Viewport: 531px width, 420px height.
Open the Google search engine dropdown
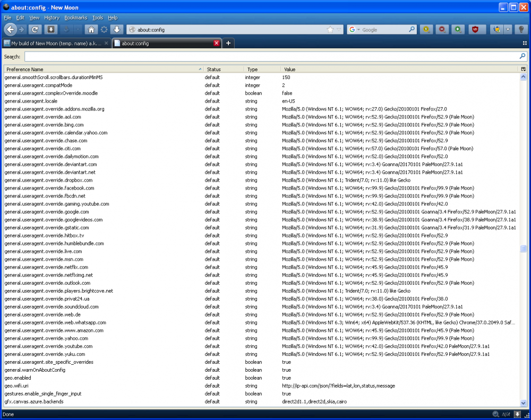point(355,30)
